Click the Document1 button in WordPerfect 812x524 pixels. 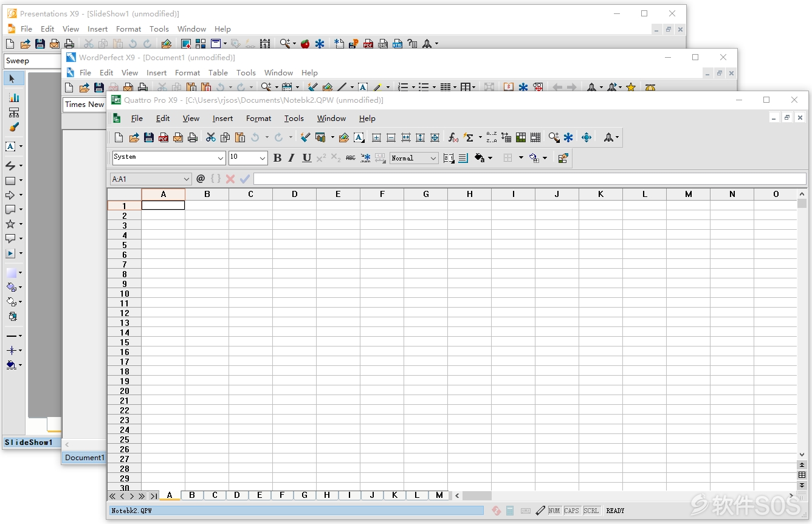pyautogui.click(x=84, y=458)
